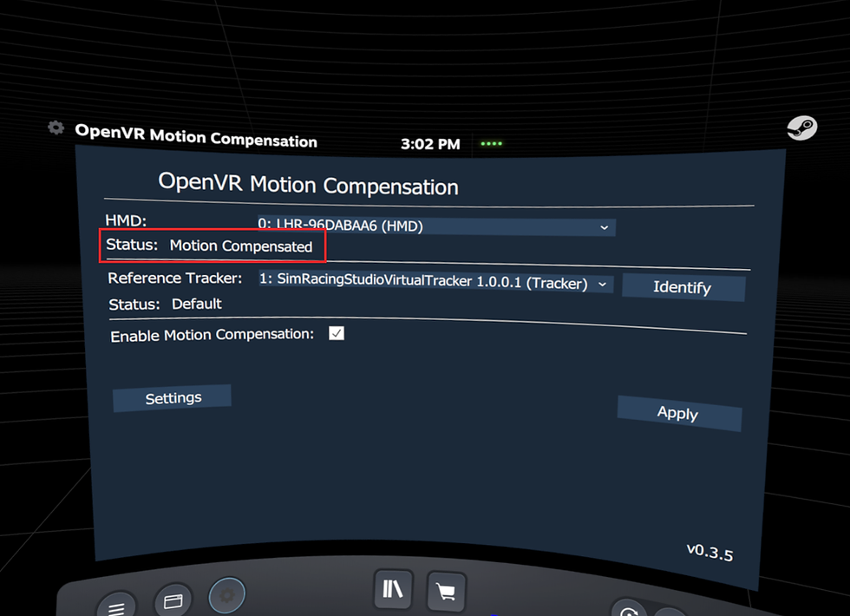Click the v0.3.5 version label
The width and height of the screenshot is (850, 616).
[709, 552]
